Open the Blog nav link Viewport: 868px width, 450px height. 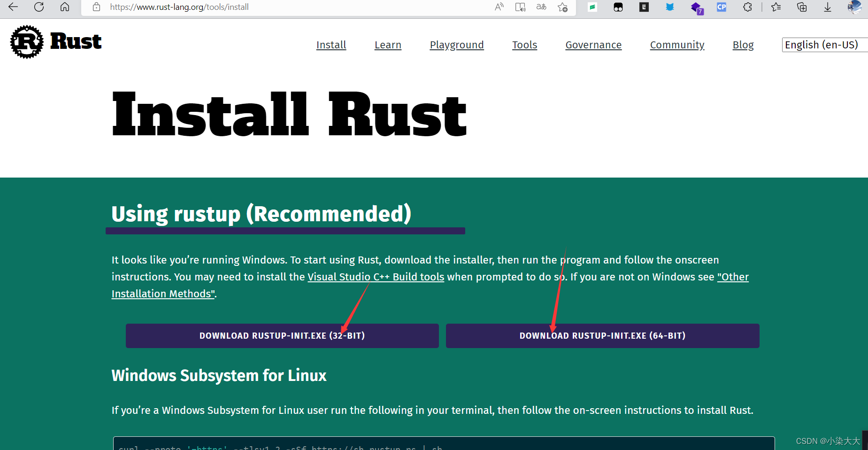(743, 45)
